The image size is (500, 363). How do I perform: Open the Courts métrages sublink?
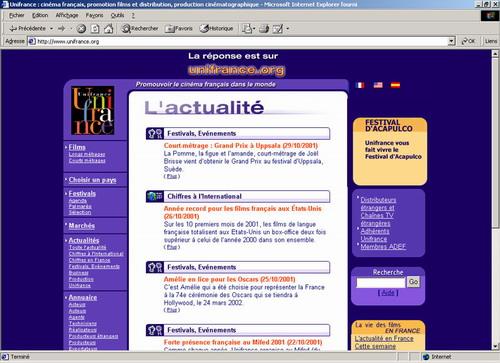(x=87, y=161)
